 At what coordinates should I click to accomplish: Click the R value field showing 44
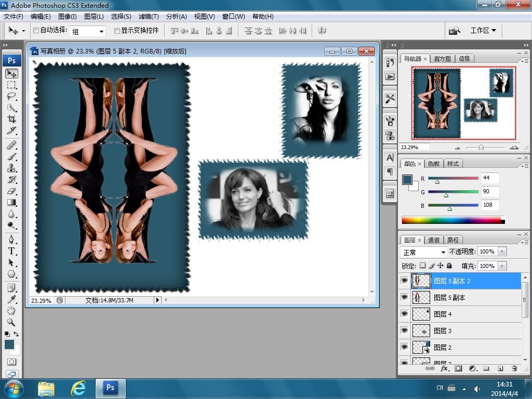coord(490,178)
